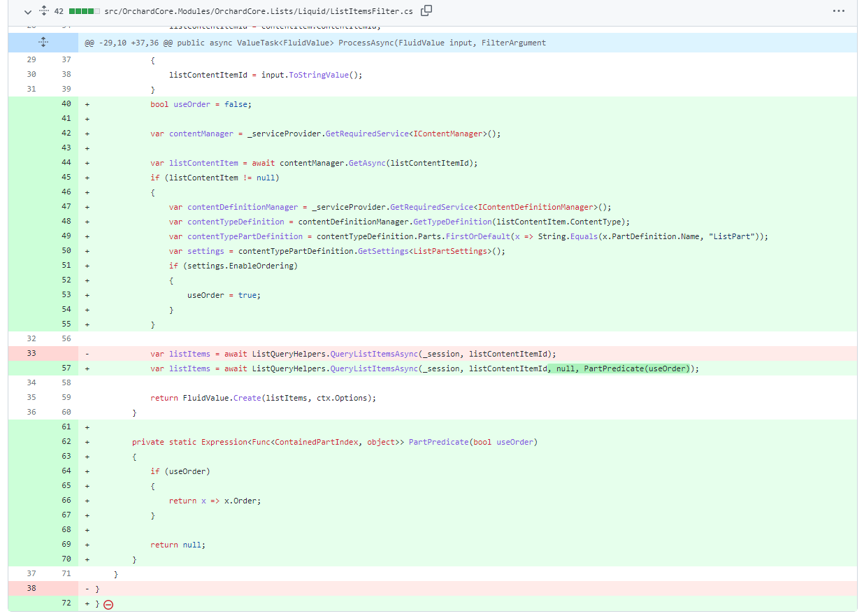Select new line number 40
The height and width of the screenshot is (616, 864).
[66, 104]
